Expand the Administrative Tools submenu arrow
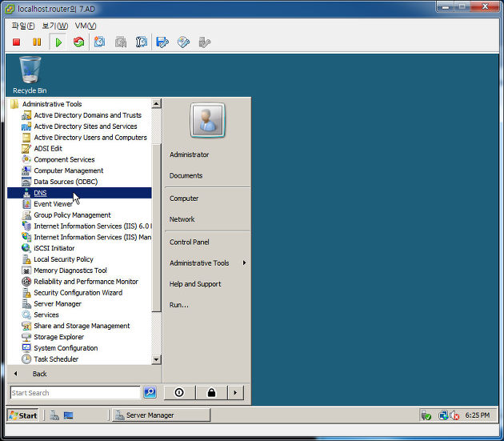 pyautogui.click(x=244, y=263)
